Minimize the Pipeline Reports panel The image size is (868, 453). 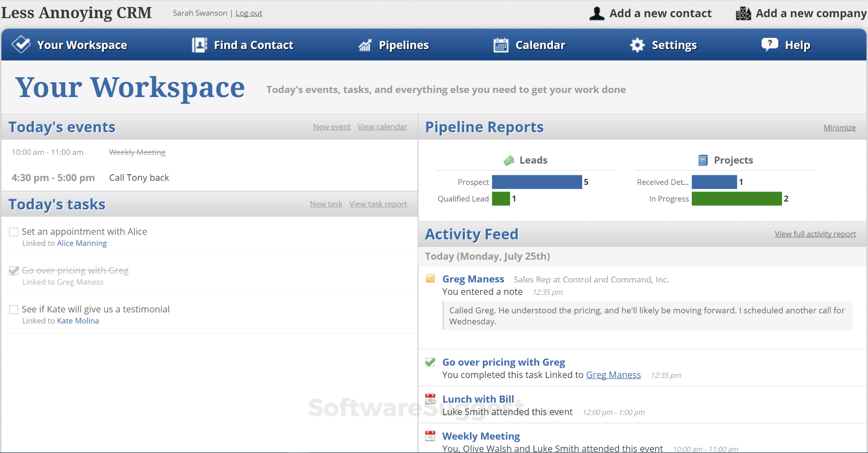tap(839, 128)
